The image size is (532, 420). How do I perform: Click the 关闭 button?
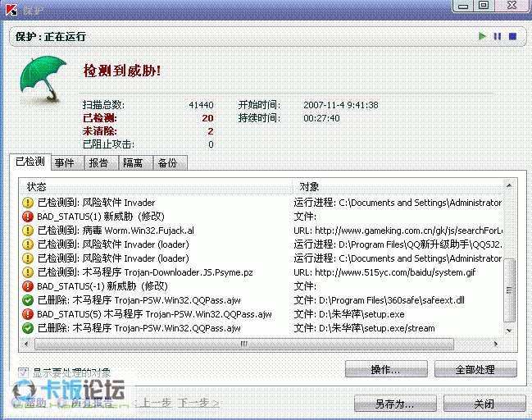484,404
